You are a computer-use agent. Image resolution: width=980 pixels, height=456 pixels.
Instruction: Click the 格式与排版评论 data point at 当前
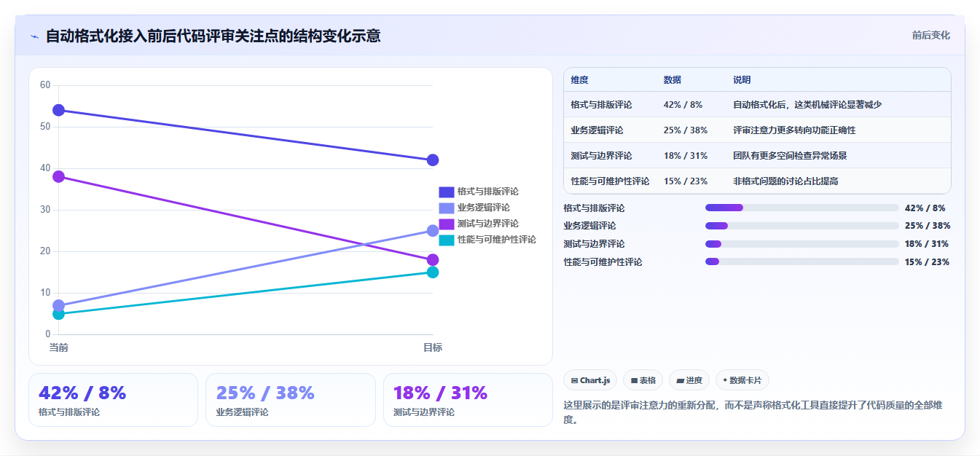pos(58,110)
